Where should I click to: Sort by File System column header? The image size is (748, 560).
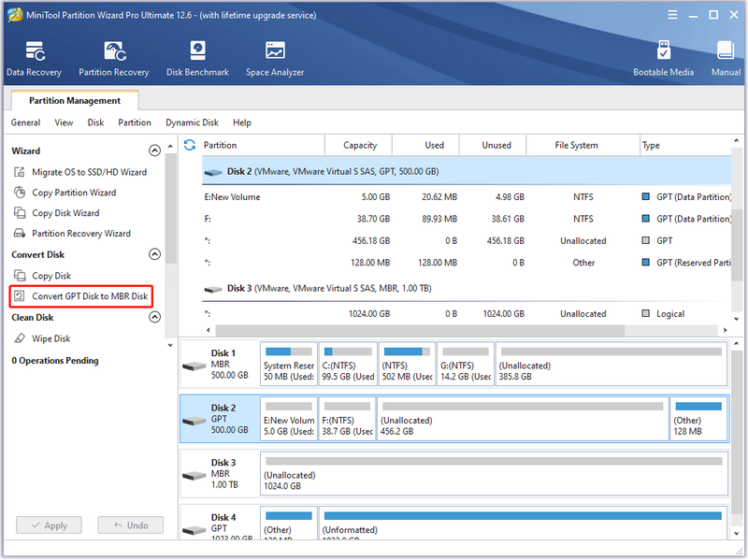tap(583, 145)
